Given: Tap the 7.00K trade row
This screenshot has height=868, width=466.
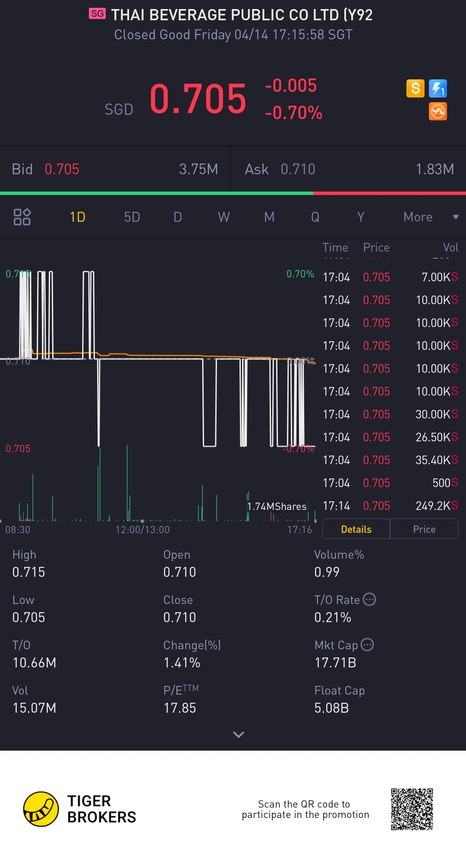Looking at the screenshot, I should pos(390,277).
